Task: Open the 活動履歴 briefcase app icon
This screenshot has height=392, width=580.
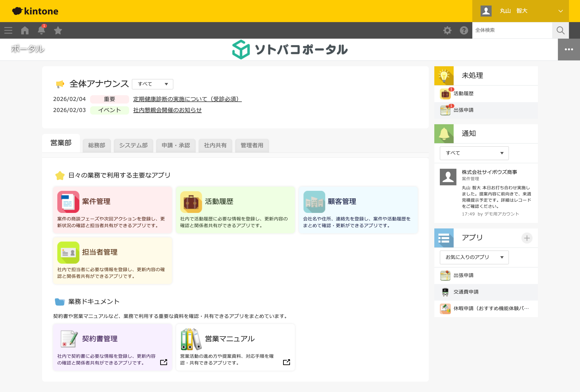Action: point(191,202)
